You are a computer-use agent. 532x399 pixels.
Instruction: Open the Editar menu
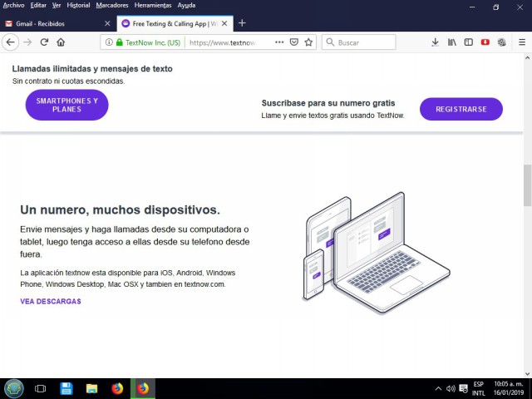38,6
